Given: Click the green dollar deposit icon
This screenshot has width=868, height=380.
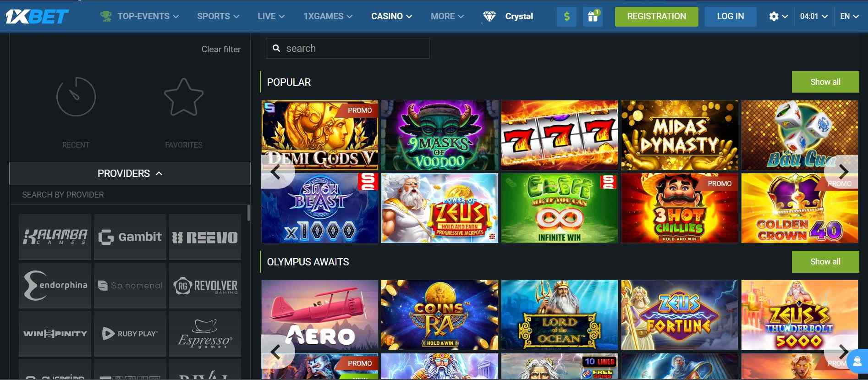Looking at the screenshot, I should (566, 17).
